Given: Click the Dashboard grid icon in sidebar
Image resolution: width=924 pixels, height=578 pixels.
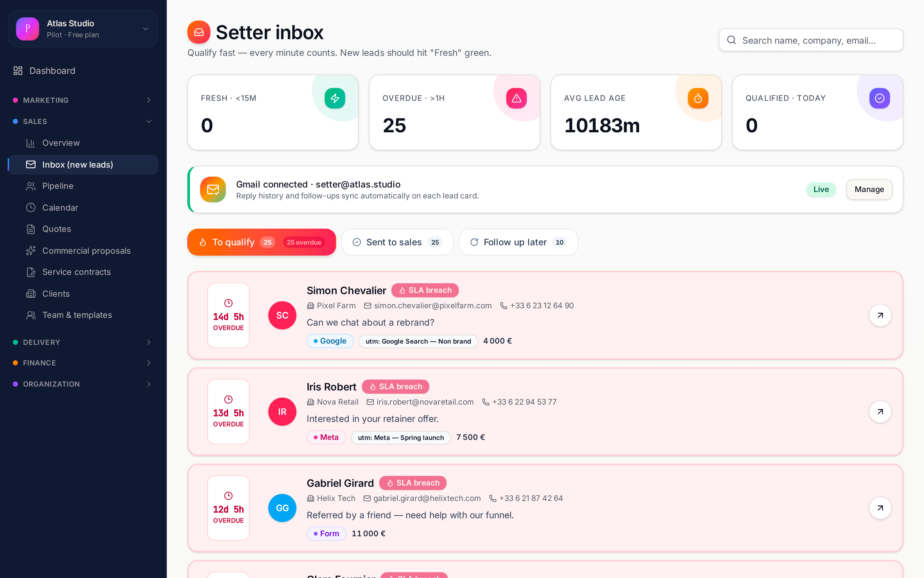Looking at the screenshot, I should point(18,71).
